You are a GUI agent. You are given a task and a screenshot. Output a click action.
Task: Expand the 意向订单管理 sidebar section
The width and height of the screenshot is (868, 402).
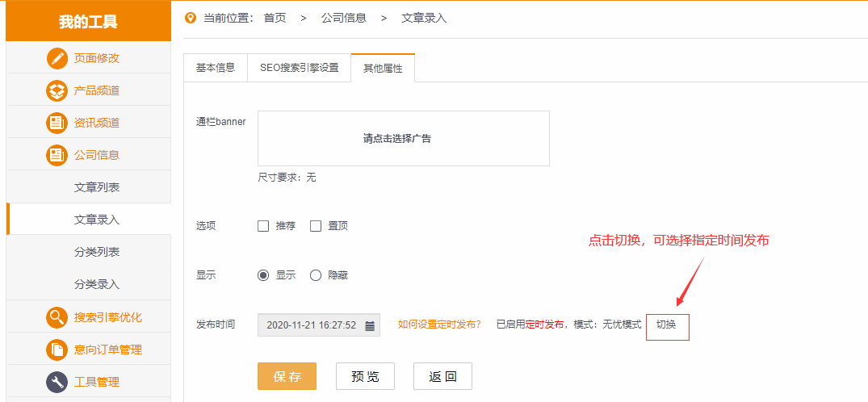click(89, 350)
